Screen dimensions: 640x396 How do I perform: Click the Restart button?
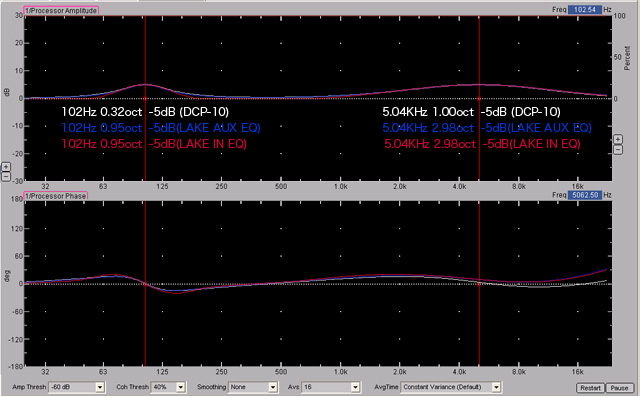pos(590,388)
